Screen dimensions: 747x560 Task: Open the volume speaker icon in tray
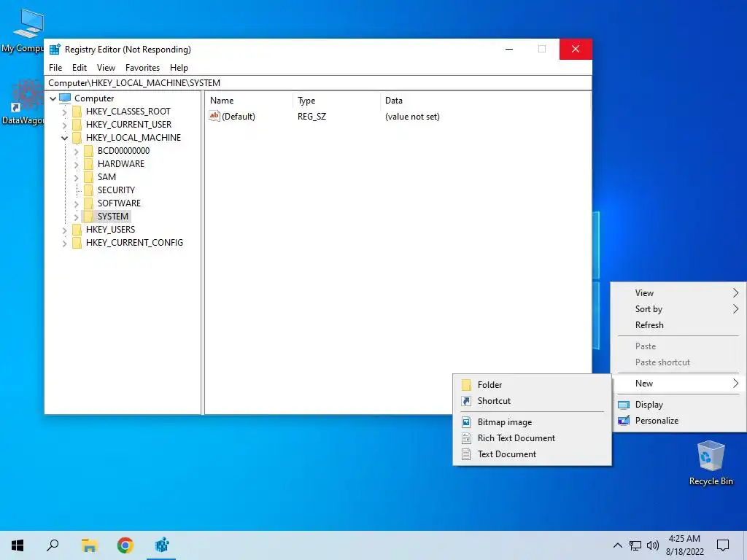coord(653,545)
